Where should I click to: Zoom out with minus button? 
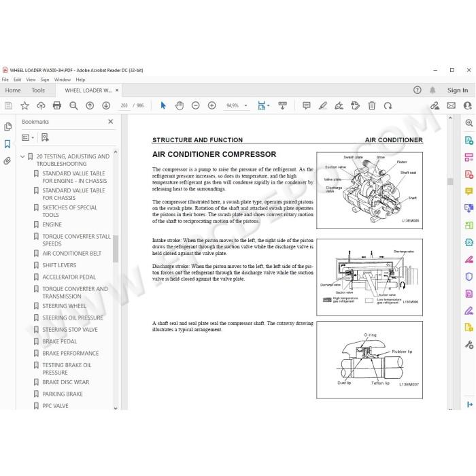click(196, 105)
